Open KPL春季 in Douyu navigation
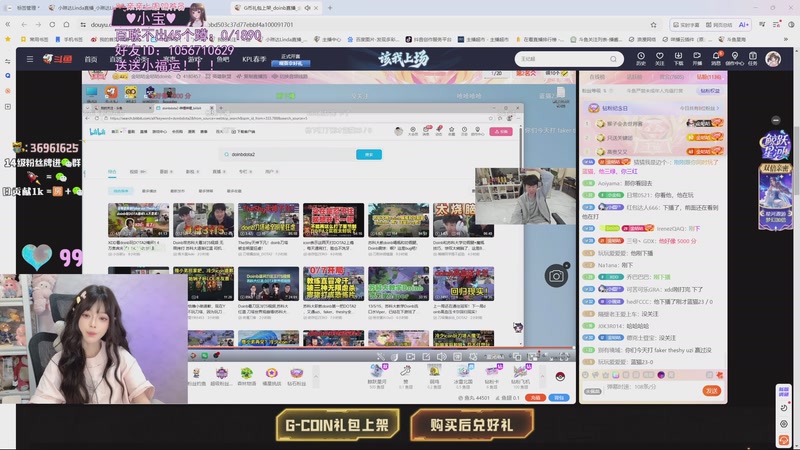The image size is (800, 450). [254, 59]
